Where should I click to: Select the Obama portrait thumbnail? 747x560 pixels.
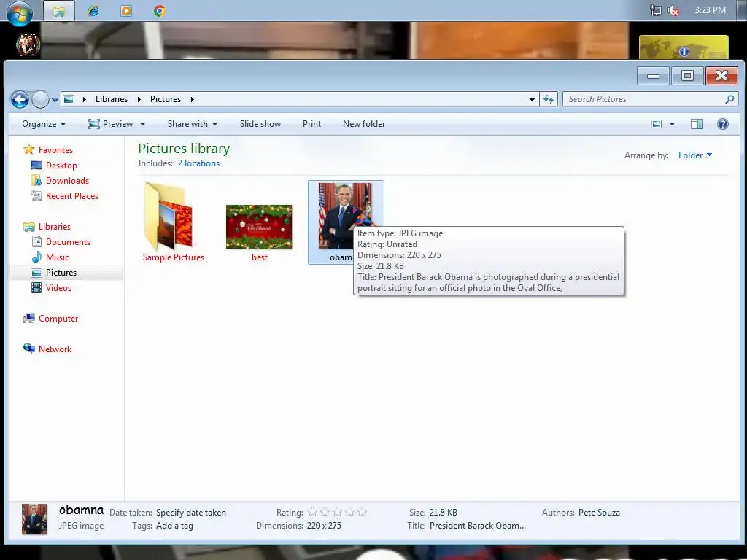345,215
